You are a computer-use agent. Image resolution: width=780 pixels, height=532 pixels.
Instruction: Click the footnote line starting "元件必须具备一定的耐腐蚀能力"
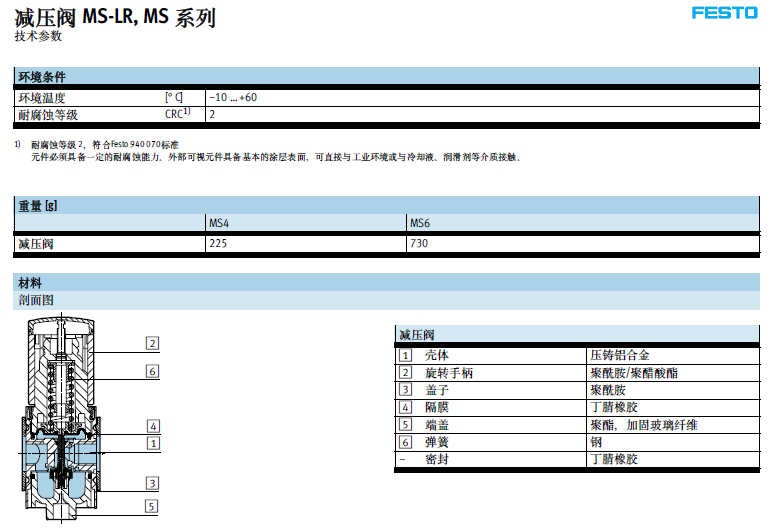coord(276,157)
